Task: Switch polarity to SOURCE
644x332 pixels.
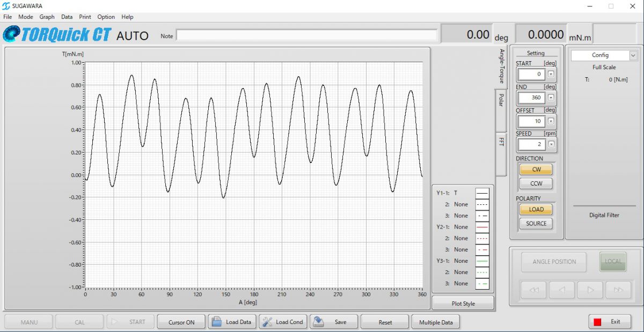Action: [x=536, y=224]
